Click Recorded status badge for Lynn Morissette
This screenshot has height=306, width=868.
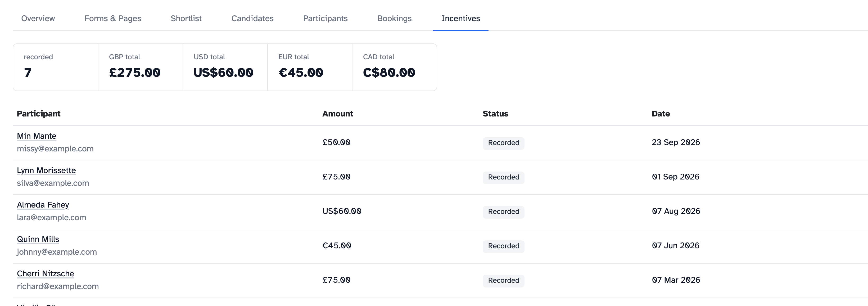[x=503, y=177]
